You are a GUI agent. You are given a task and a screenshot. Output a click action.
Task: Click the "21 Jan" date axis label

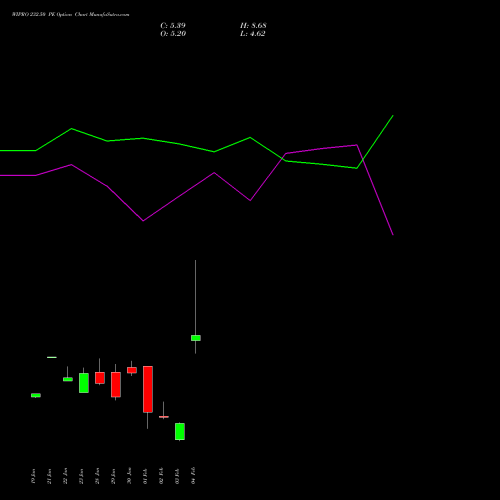(x=49, y=476)
